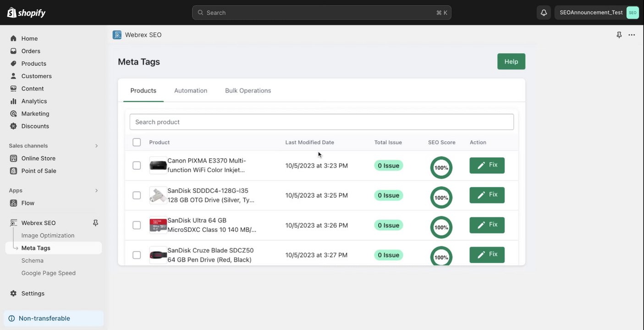Click Fix for SanDisk SDDDC4-128G OTG Drive

click(x=487, y=195)
